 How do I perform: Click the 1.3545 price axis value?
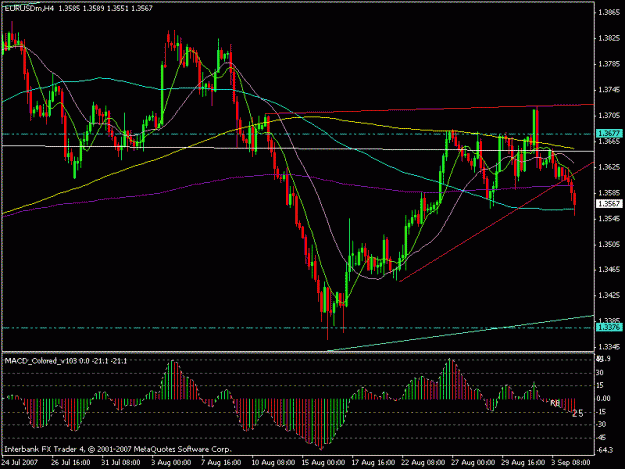(609, 218)
